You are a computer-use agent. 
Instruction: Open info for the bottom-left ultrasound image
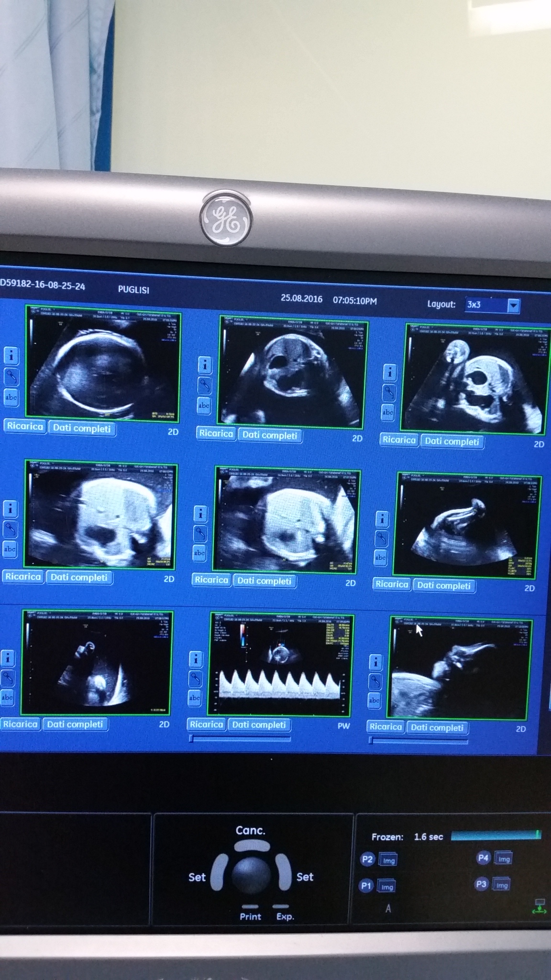tap(8, 658)
